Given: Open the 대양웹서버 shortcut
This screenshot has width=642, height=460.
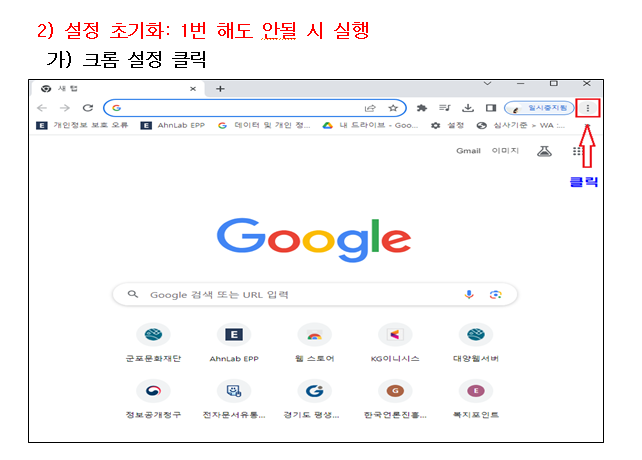Looking at the screenshot, I should click(x=476, y=343).
